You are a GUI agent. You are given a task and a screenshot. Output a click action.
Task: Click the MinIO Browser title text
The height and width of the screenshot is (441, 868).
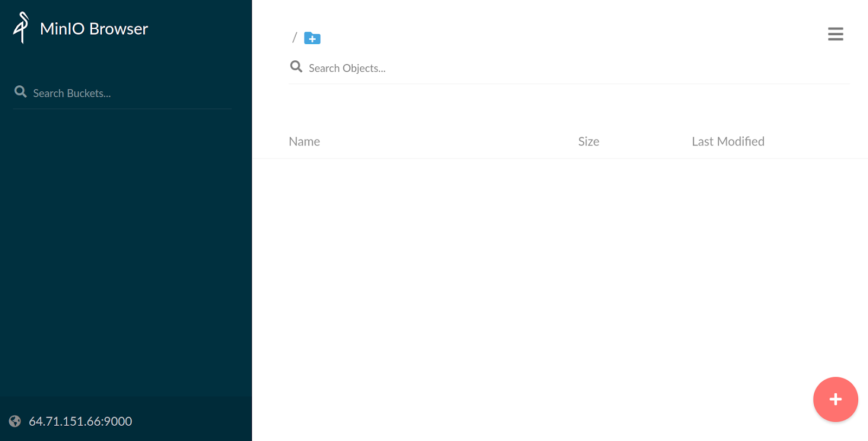click(94, 29)
